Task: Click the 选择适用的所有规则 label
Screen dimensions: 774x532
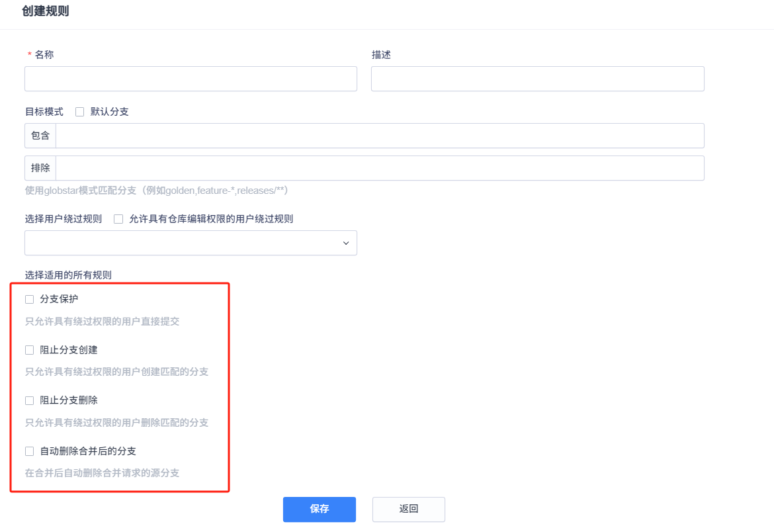Action: pos(68,275)
